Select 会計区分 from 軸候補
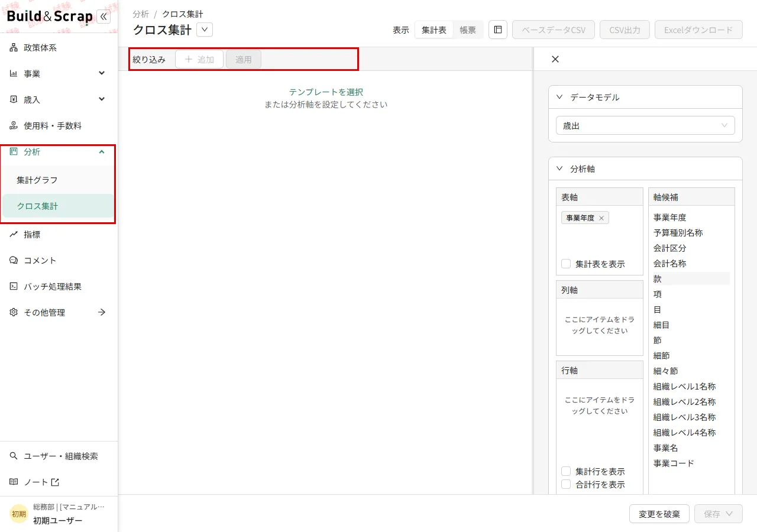Image resolution: width=757 pixels, height=532 pixels. (670, 248)
